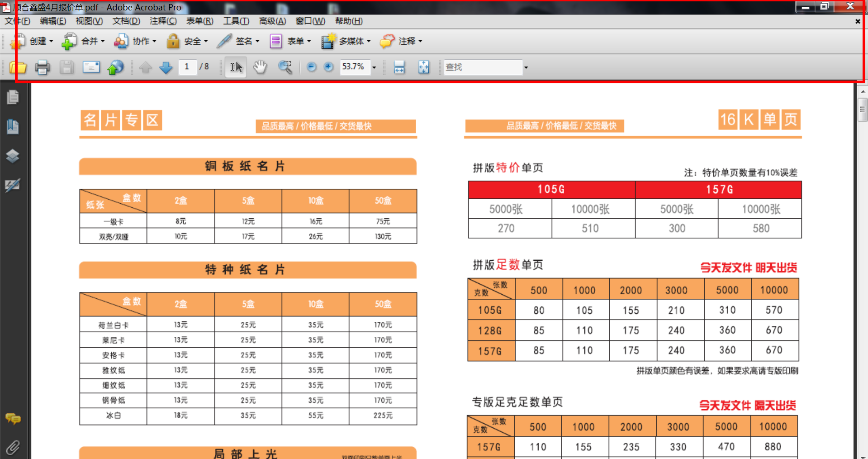Click the save floppy disk icon
Image resolution: width=868 pixels, height=459 pixels.
tap(67, 67)
